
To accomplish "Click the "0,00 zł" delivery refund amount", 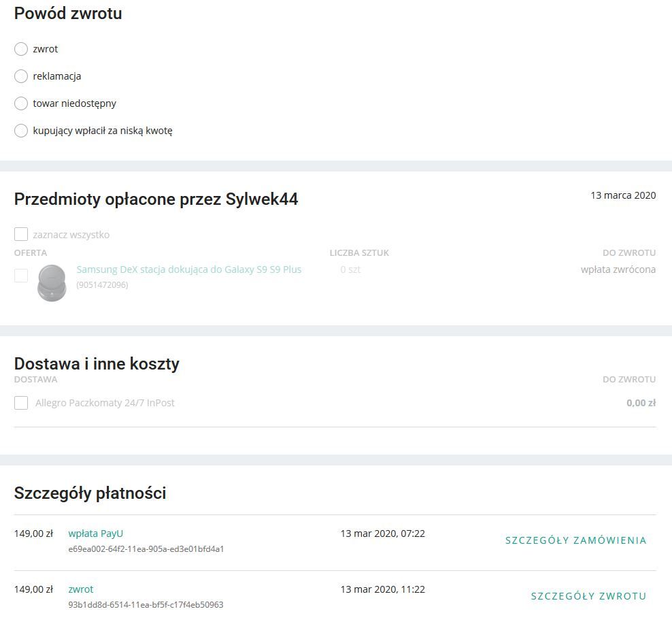I will click(x=641, y=403).
